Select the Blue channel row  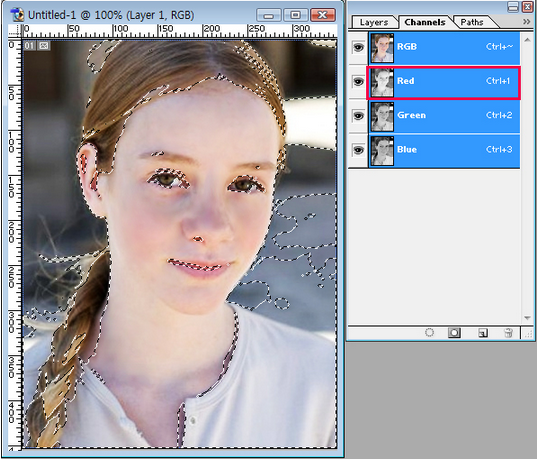click(444, 150)
